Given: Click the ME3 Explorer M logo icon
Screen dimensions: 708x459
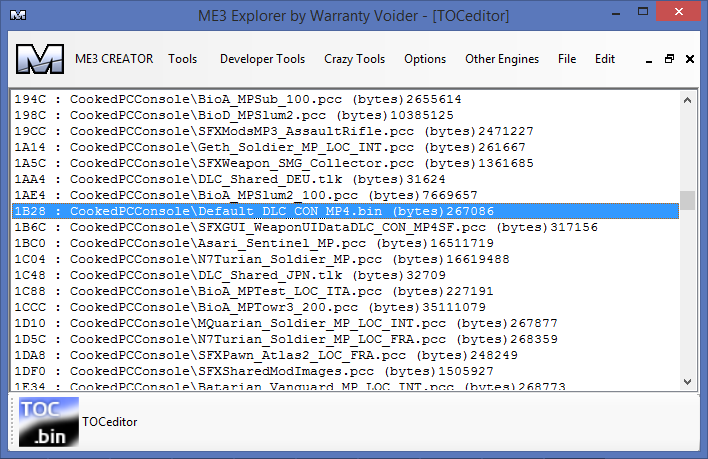Looking at the screenshot, I should [40, 59].
